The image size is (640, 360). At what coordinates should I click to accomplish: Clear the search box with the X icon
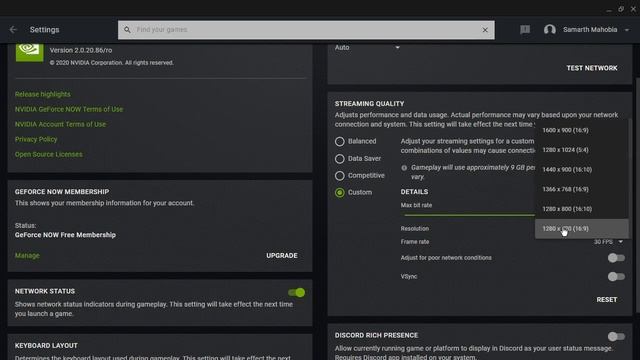[485, 30]
